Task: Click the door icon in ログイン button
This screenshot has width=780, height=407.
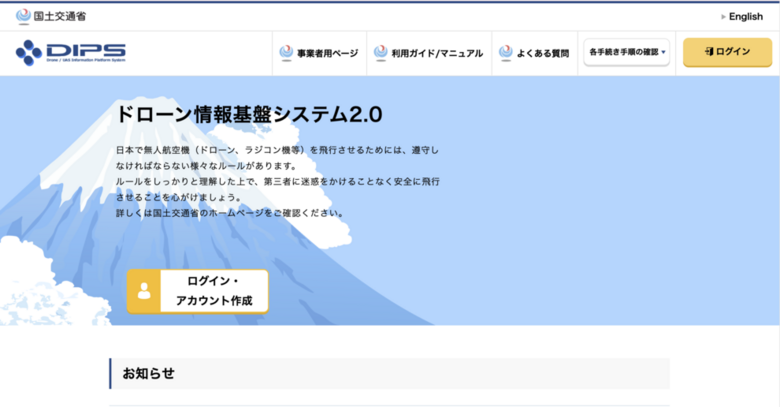Action: (x=708, y=52)
